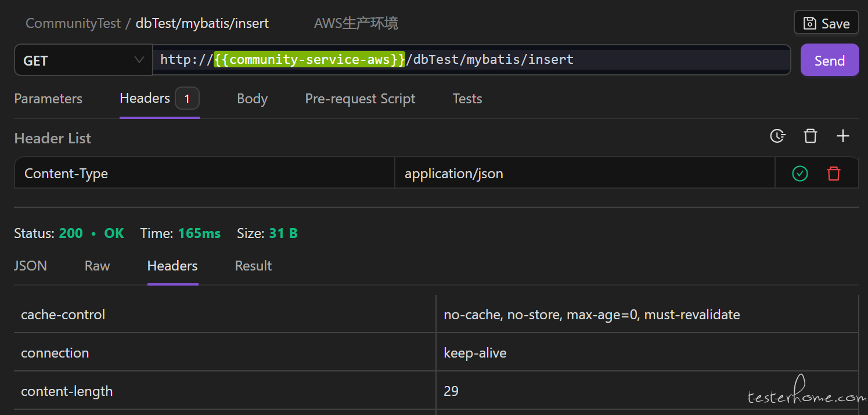The width and height of the screenshot is (868, 415).
Task: Send the request
Action: coord(830,60)
